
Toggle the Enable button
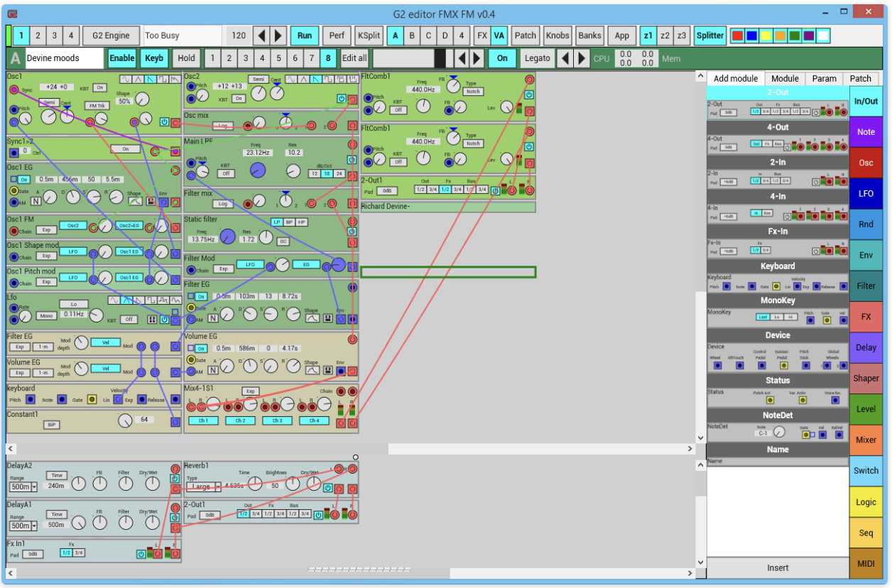point(121,58)
